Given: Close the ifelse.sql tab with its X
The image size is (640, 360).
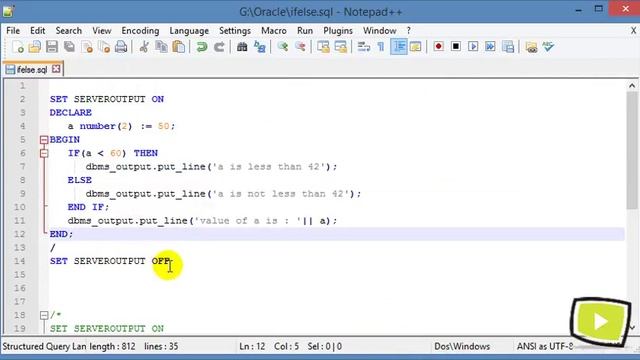Looking at the screenshot, I should 56,69.
